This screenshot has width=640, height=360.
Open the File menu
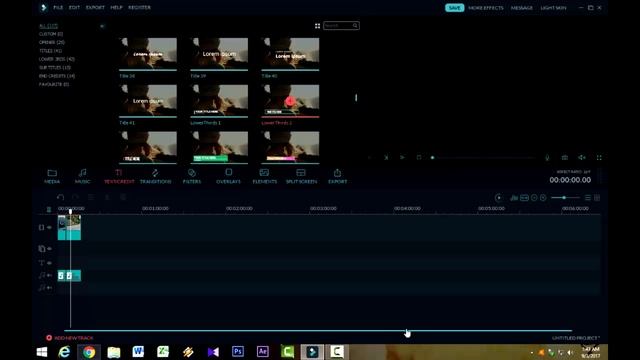(58, 7)
